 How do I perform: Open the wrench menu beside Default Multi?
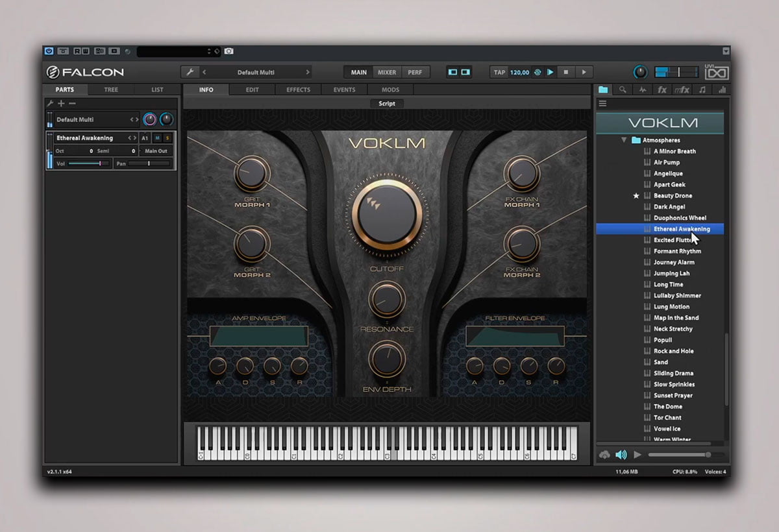pyautogui.click(x=190, y=72)
